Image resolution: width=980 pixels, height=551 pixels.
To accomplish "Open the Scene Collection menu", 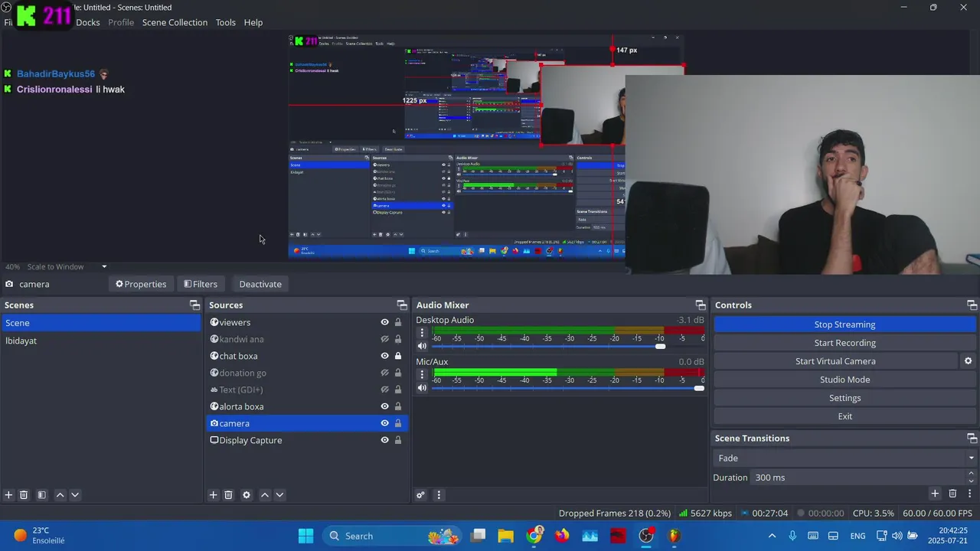I will [x=175, y=22].
